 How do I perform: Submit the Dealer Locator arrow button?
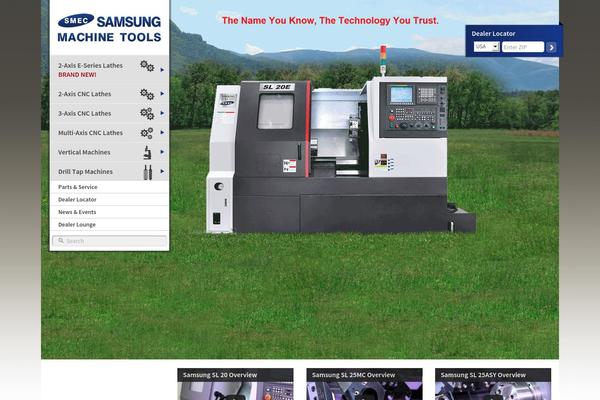pyautogui.click(x=551, y=47)
